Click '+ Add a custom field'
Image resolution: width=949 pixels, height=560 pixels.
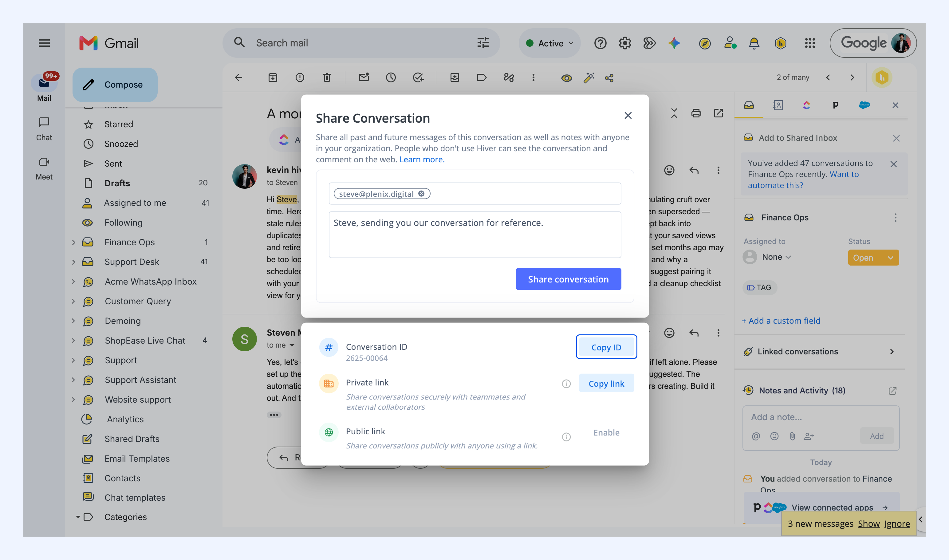point(781,321)
